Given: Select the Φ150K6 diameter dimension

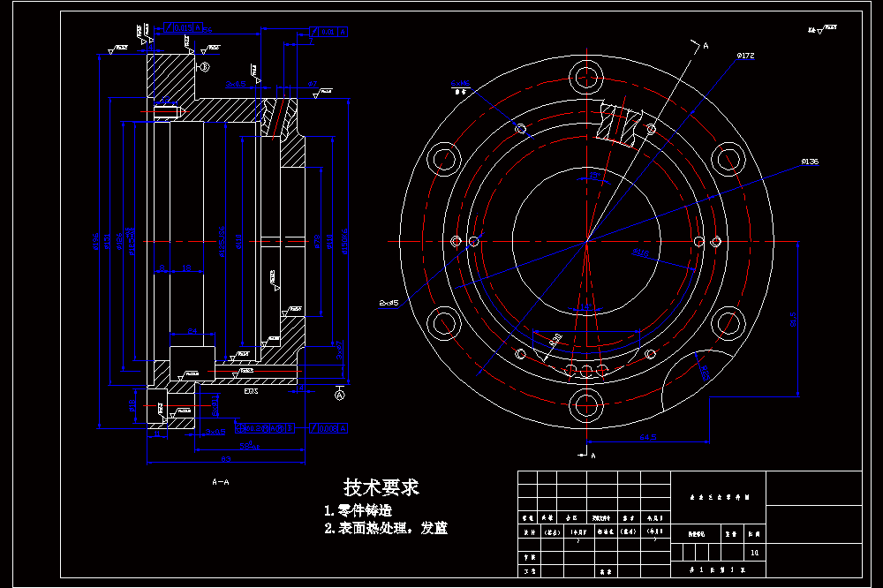Looking at the screenshot, I should pyautogui.click(x=344, y=241).
